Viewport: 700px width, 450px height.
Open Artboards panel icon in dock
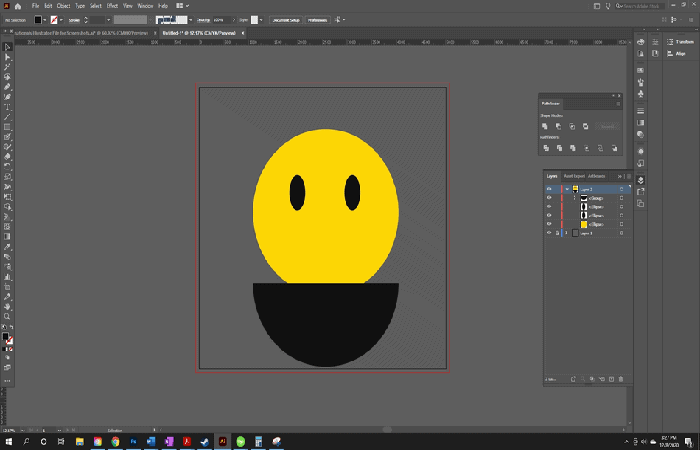[x=641, y=203]
